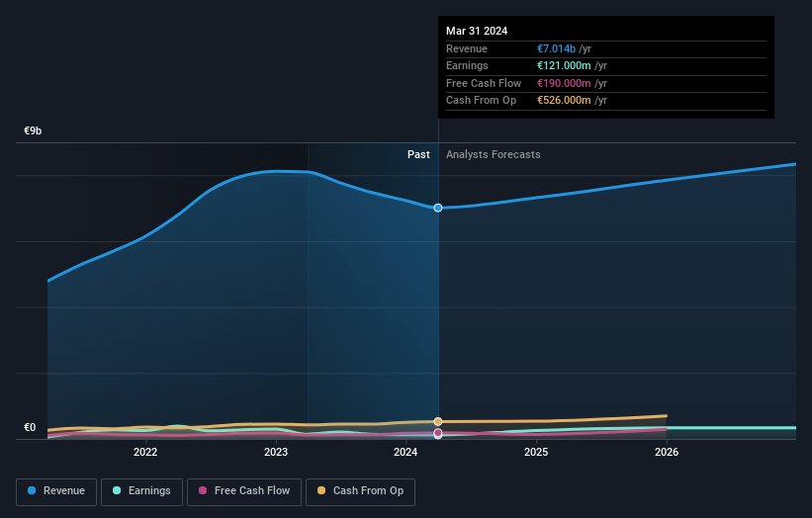The width and height of the screenshot is (812, 518).
Task: Click the €0 y-axis label
Action: pyautogui.click(x=30, y=427)
